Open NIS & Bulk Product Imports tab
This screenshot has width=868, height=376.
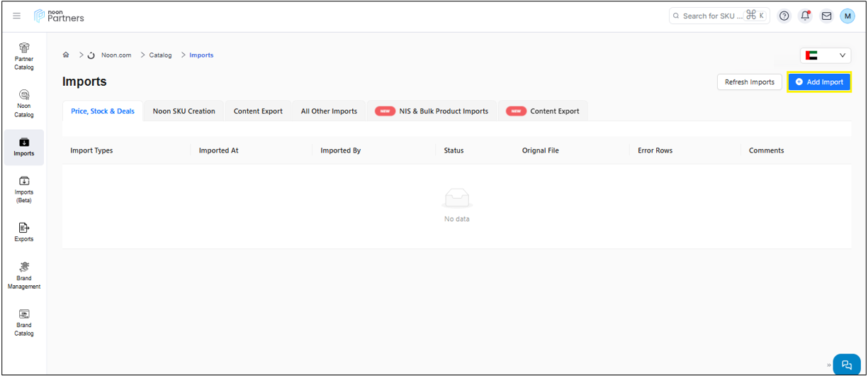tap(432, 111)
